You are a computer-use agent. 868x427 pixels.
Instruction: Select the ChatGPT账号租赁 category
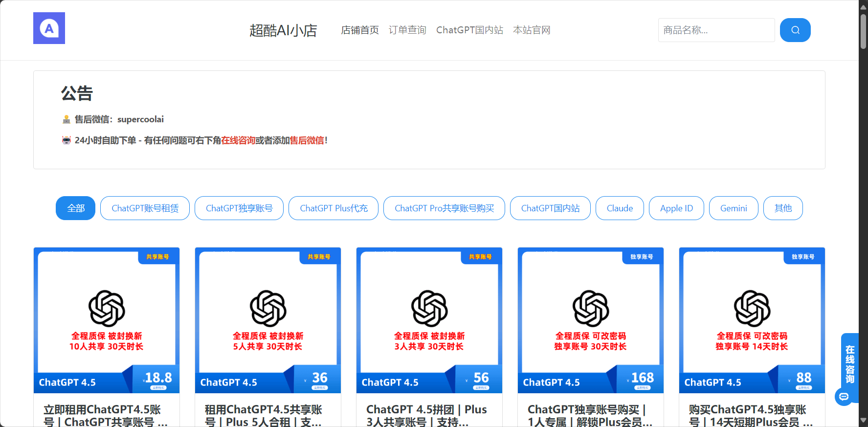pos(145,208)
